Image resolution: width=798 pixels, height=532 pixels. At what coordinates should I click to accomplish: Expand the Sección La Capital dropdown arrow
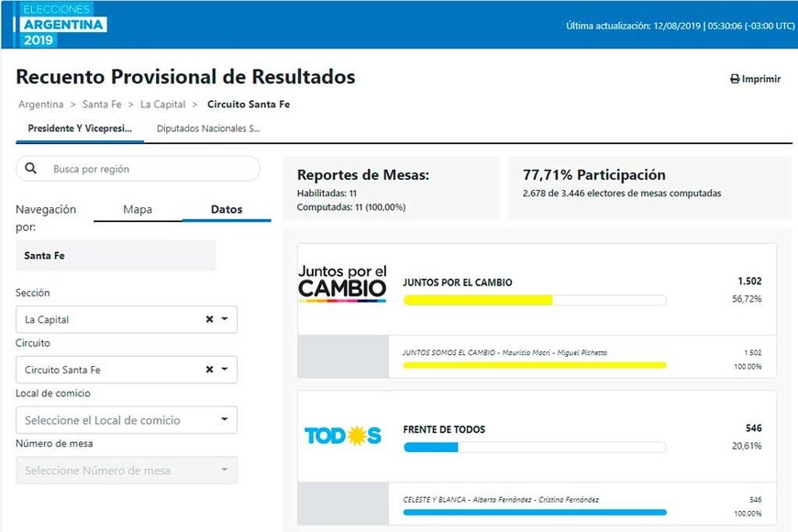[225, 319]
